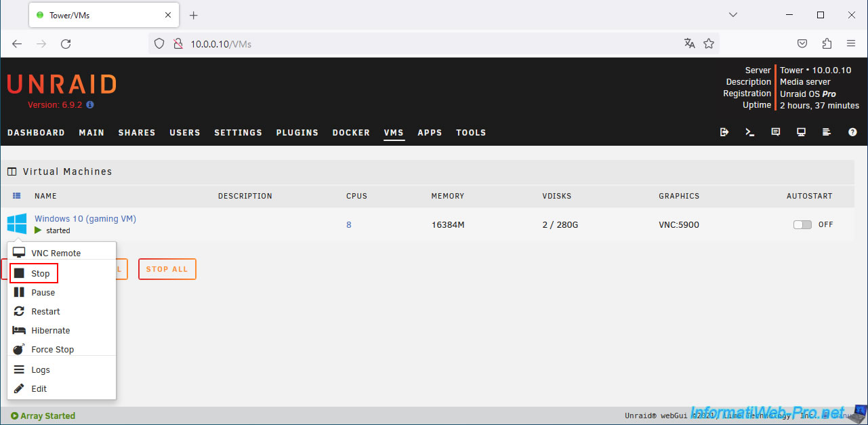Click the UNRAID logo
This screenshot has width=868, height=425.
[62, 84]
